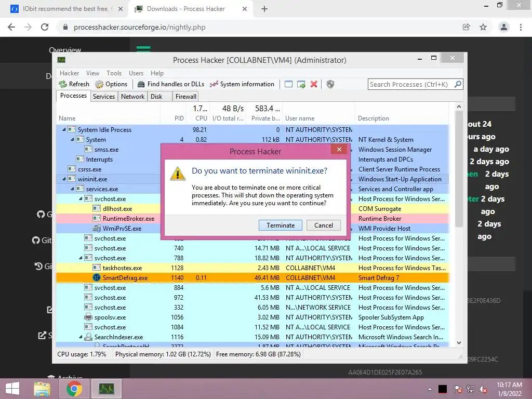Switch to the IObit browser tab
Screen dimensions: 532x399
click(x=64, y=9)
